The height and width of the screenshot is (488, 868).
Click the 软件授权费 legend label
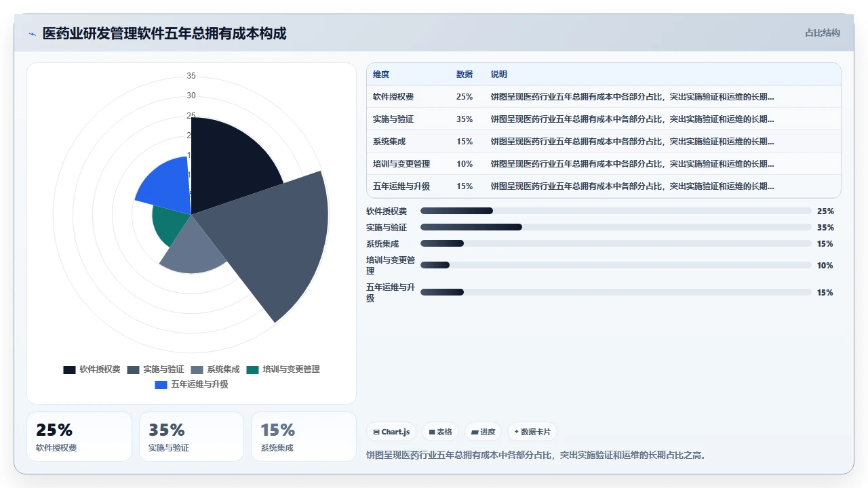coord(100,369)
